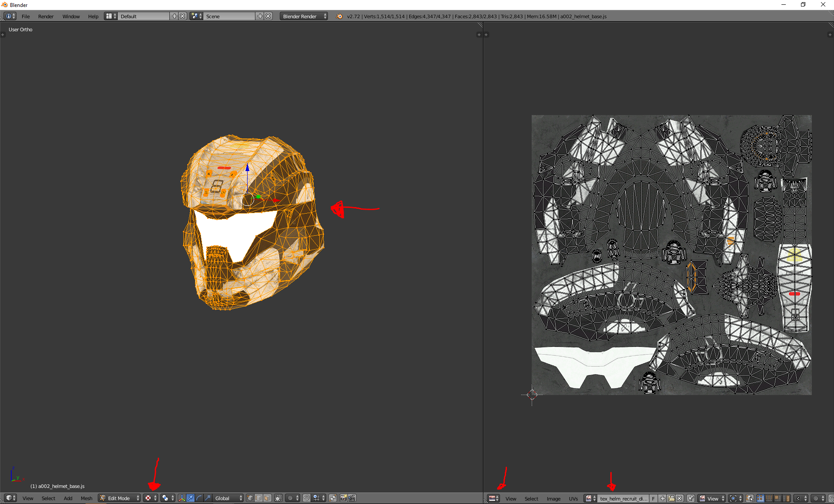Viewport: 834px width, 504px height.
Task: Open snap element type dropdown
Action: tap(319, 498)
